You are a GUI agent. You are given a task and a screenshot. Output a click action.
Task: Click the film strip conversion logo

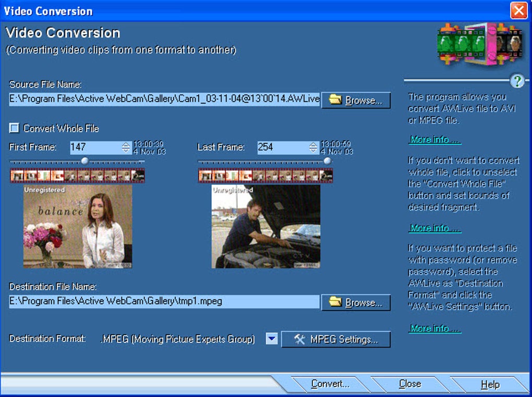[479, 44]
